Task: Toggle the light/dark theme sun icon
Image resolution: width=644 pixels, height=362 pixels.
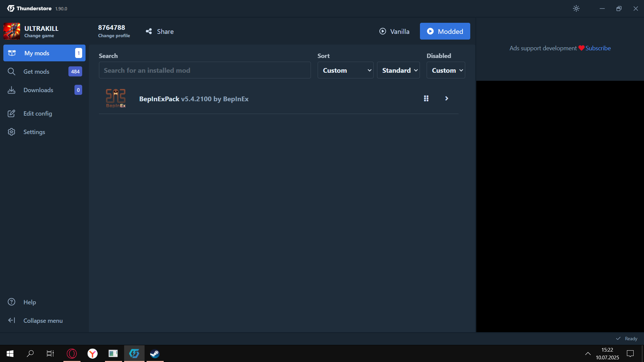Action: (x=576, y=8)
